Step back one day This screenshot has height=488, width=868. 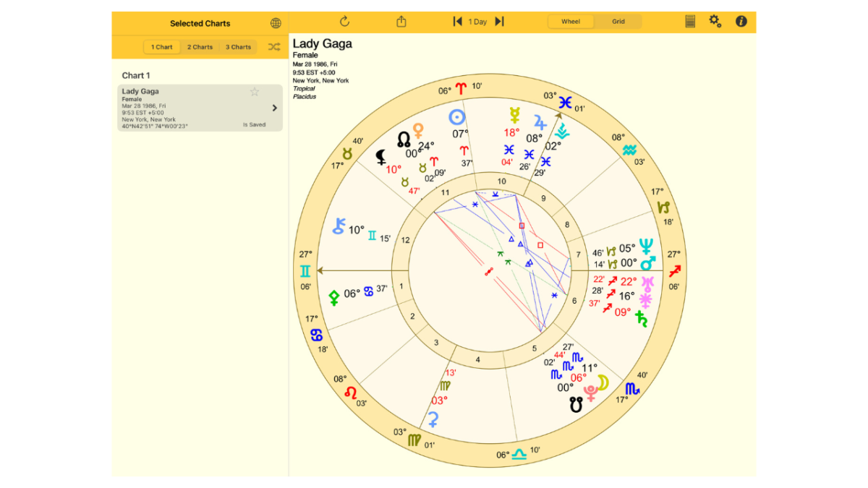point(457,22)
